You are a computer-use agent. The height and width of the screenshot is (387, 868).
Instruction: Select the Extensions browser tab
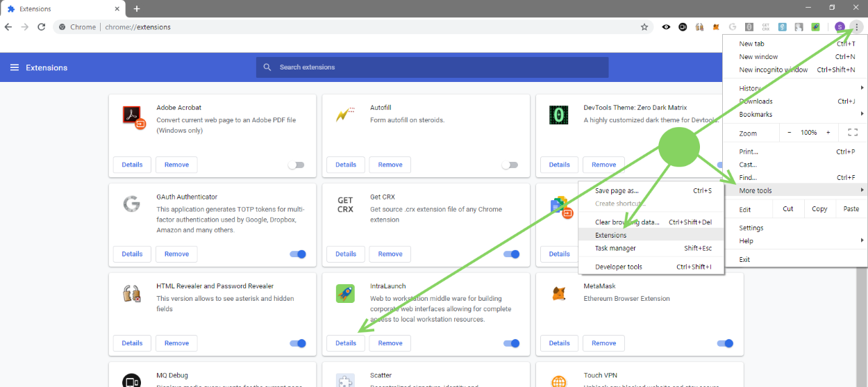62,9
